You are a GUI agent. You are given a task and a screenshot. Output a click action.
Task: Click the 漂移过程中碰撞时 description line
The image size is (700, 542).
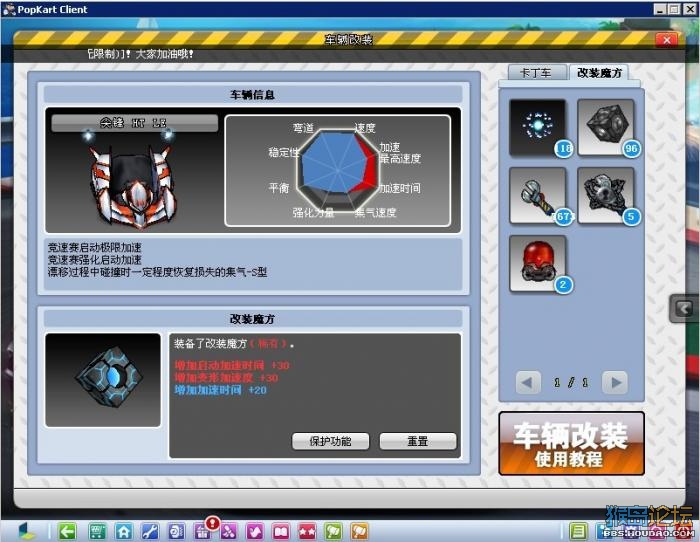[x=157, y=272]
